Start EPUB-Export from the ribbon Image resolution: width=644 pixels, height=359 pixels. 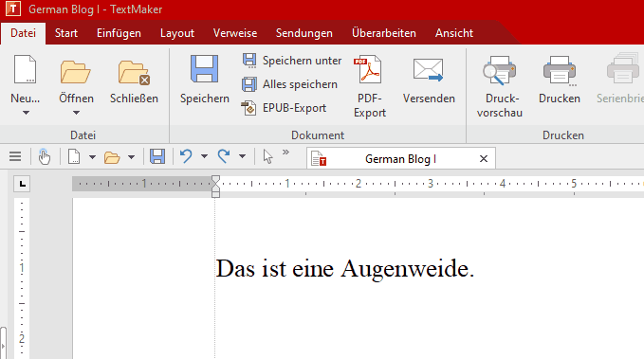click(x=285, y=108)
